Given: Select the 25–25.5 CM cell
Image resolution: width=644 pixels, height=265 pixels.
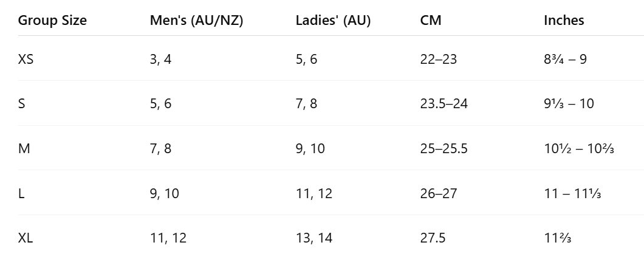Looking at the screenshot, I should tap(444, 148).
